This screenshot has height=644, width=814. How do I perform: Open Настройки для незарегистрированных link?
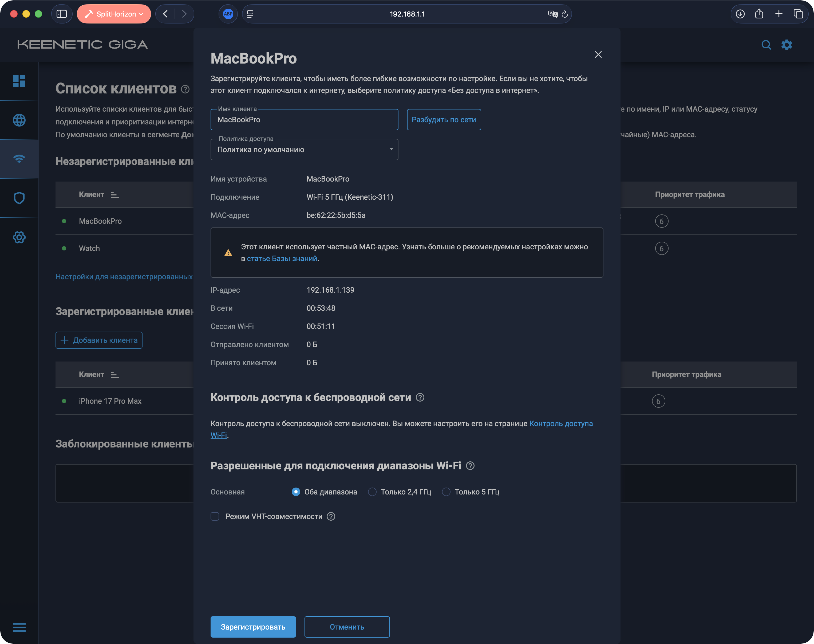pyautogui.click(x=124, y=277)
